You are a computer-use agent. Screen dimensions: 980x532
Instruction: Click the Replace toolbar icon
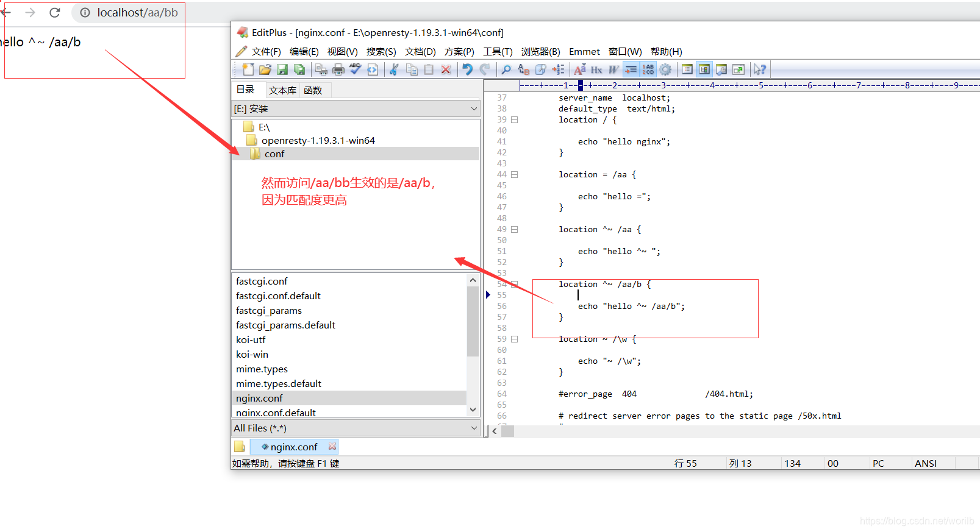[x=523, y=69]
